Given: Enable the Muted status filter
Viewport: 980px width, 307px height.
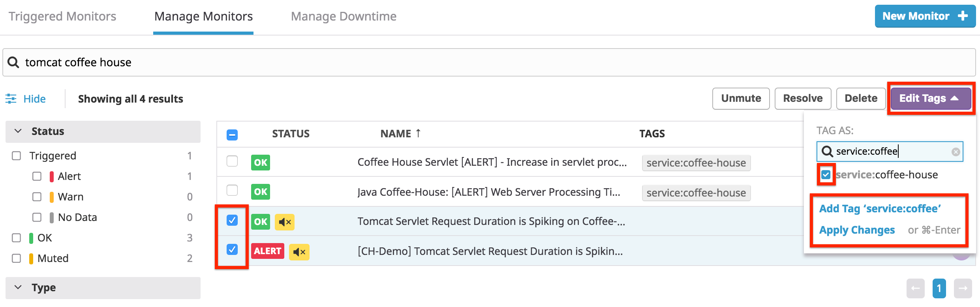Looking at the screenshot, I should pos(17,258).
